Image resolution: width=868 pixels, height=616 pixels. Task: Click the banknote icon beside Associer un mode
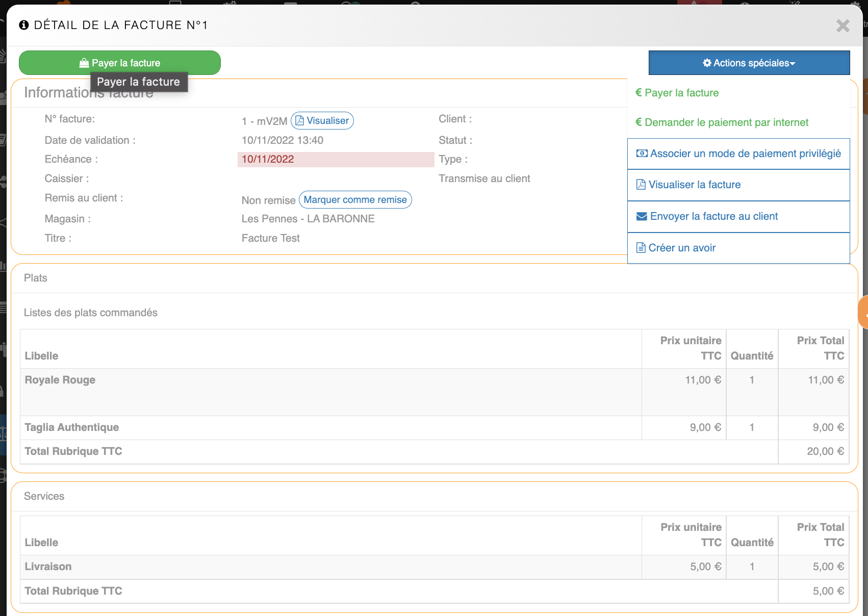[x=642, y=153]
